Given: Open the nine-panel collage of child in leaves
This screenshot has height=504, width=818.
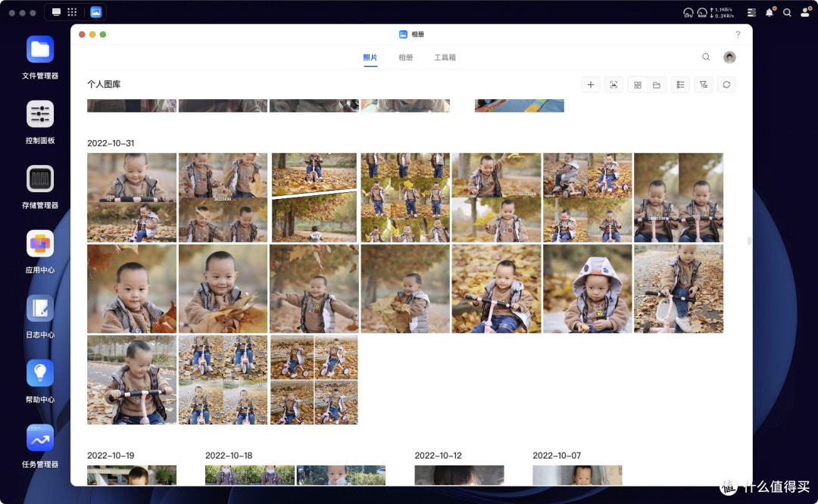Looking at the screenshot, I should 404,198.
